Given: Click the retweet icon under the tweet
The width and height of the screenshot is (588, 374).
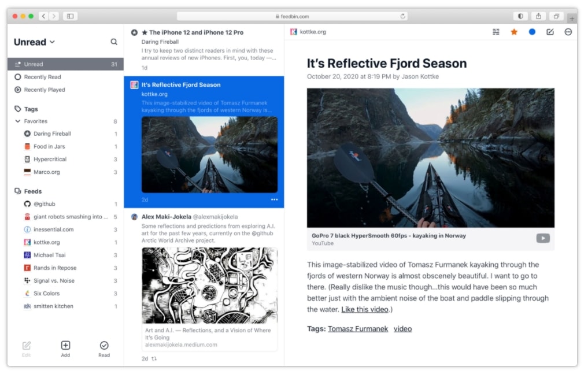Looking at the screenshot, I should (154, 358).
